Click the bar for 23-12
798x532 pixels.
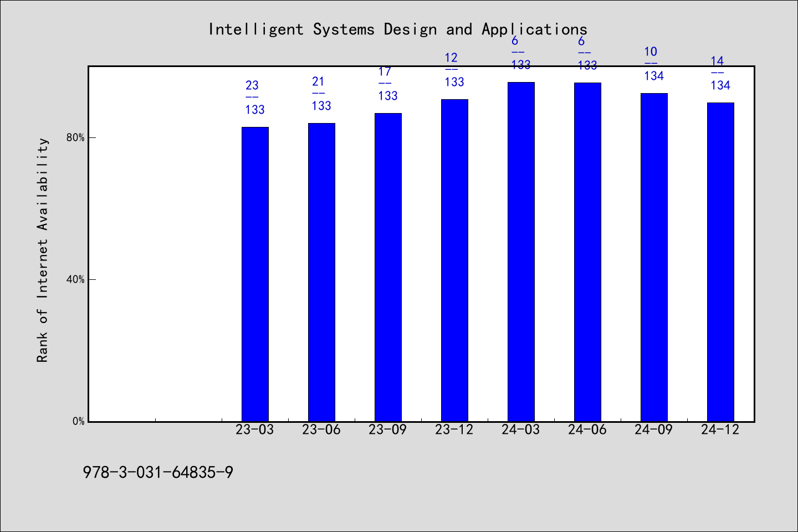(454, 260)
